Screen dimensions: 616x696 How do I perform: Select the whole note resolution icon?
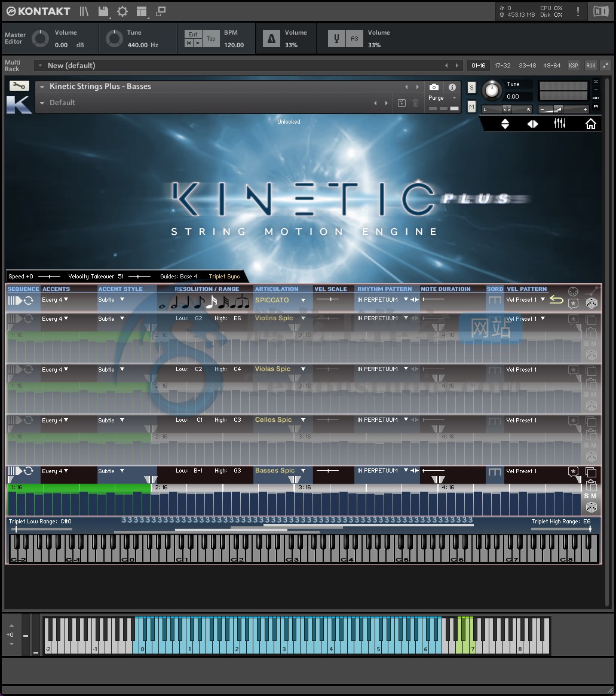[162, 306]
